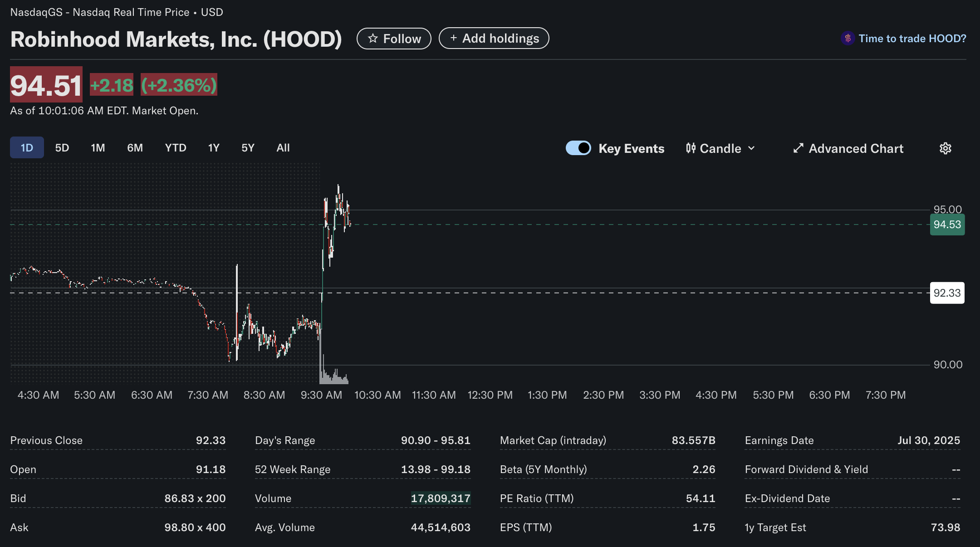980x547 pixels.
Task: Toggle the Key Events switch off
Action: (x=578, y=148)
